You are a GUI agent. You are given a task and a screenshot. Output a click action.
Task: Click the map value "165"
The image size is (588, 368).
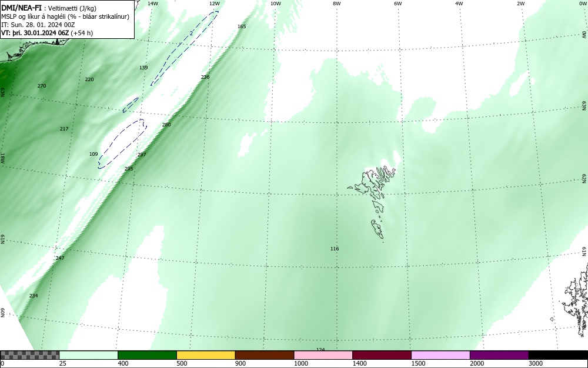coord(242,26)
